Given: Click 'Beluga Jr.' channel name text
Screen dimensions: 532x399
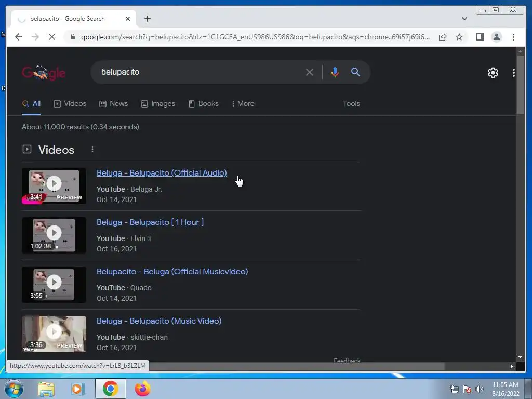Looking at the screenshot, I should pos(146,189).
